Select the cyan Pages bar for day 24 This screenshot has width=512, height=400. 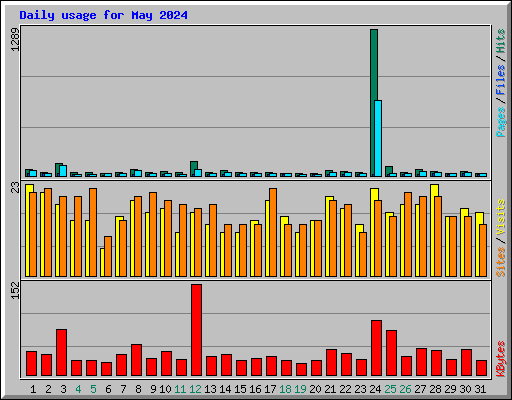coord(378,138)
